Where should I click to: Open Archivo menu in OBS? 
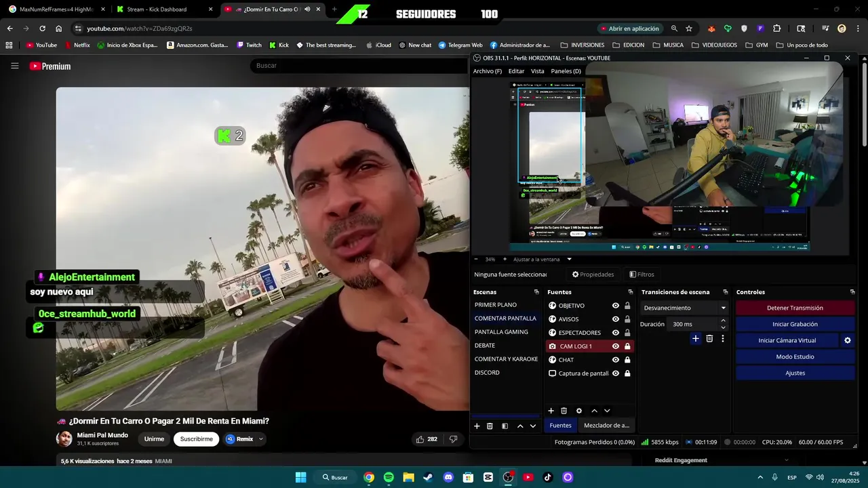pyautogui.click(x=488, y=71)
